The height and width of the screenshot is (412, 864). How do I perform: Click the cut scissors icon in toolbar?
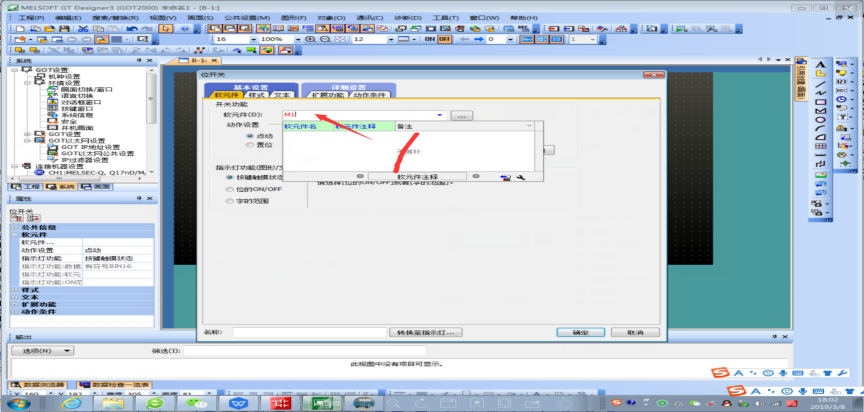(83, 29)
